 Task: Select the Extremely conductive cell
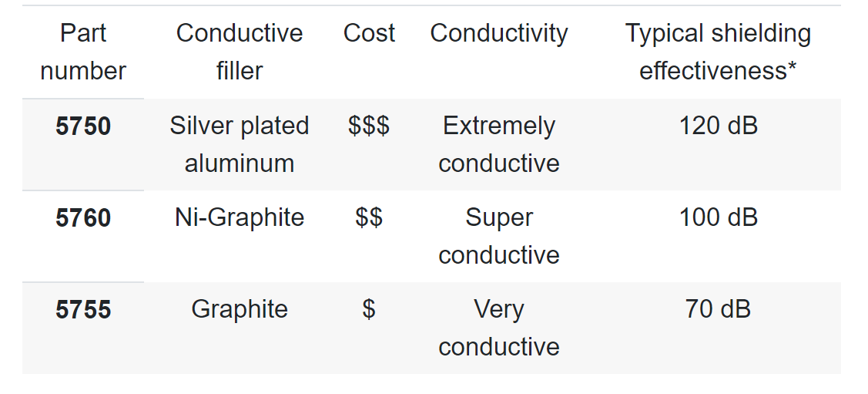[x=499, y=144]
